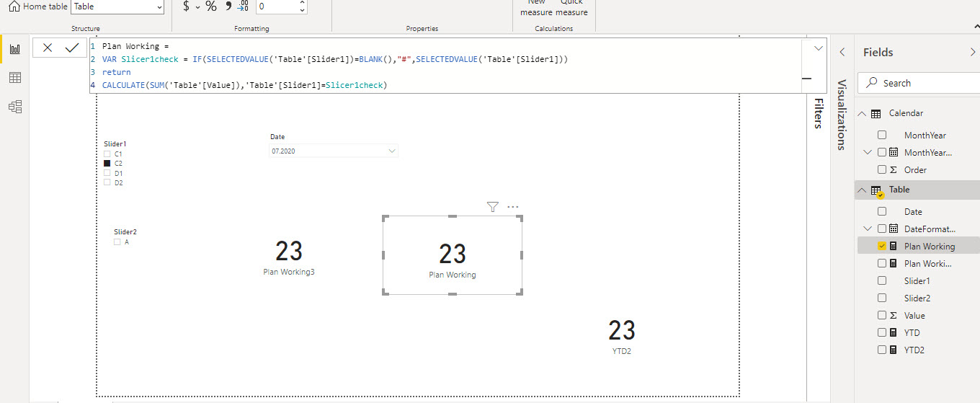Cancel formula edit with X icon
The height and width of the screenshot is (403, 980).
[x=48, y=48]
